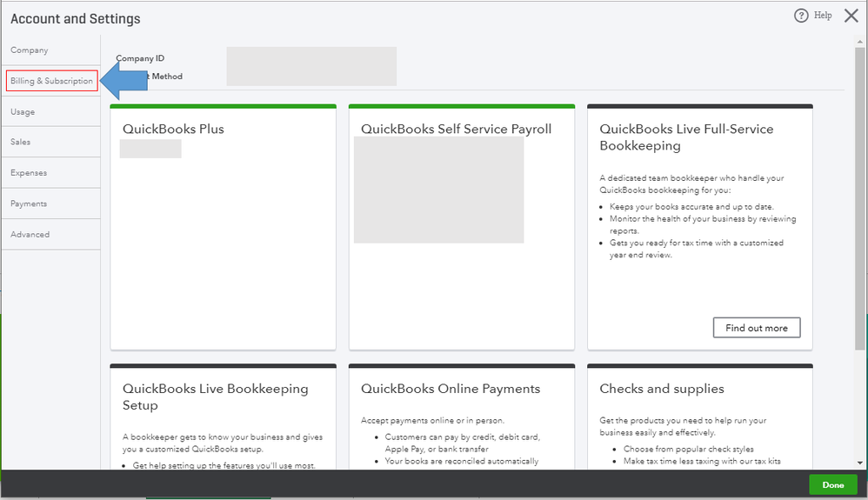This screenshot has width=868, height=500.
Task: Click 'Monitor the health of your business' bullet
Action: (703, 225)
